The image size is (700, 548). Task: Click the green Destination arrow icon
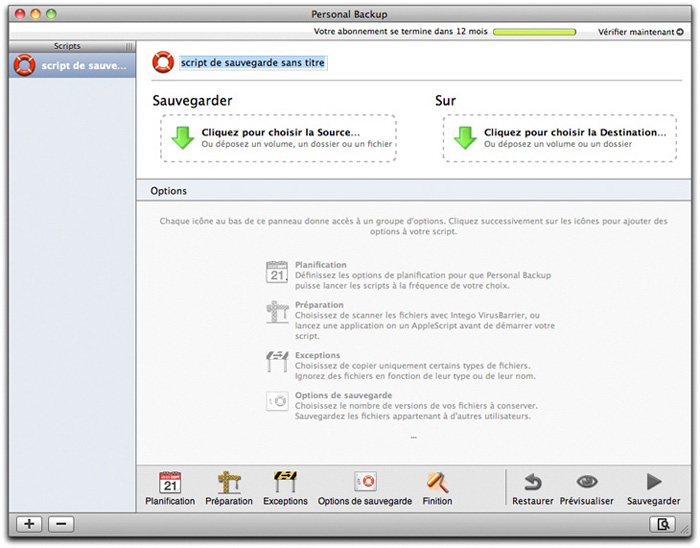click(465, 137)
